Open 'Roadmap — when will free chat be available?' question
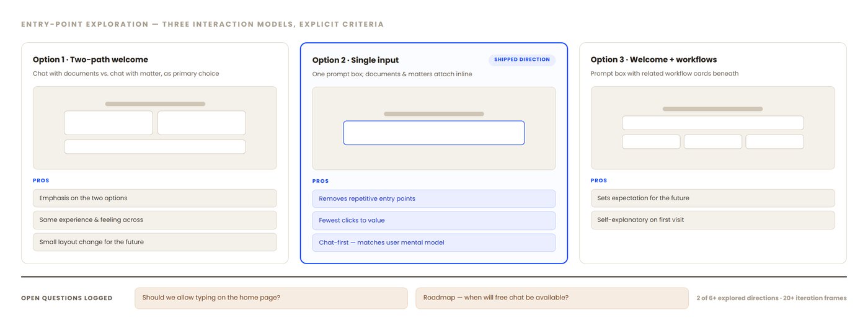Image resolution: width=868 pixels, height=328 pixels. 552,298
